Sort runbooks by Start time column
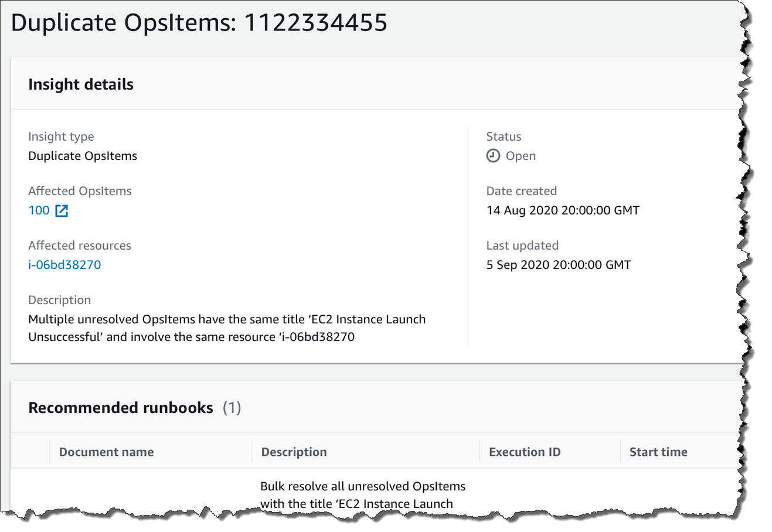 (x=658, y=452)
